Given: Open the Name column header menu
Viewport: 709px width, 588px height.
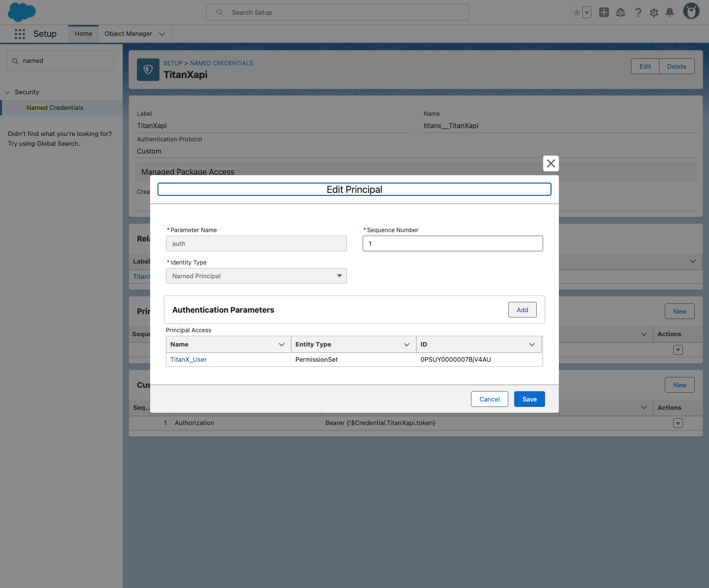Looking at the screenshot, I should [282, 345].
